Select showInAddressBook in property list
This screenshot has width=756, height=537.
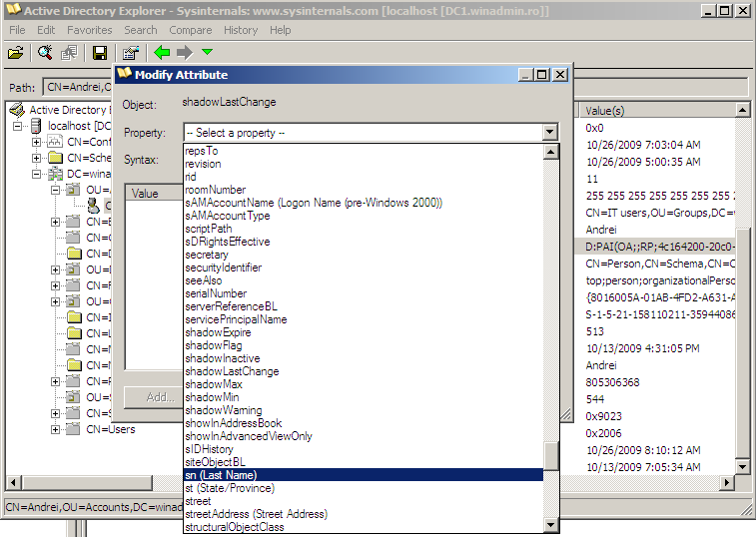pyautogui.click(x=364, y=424)
